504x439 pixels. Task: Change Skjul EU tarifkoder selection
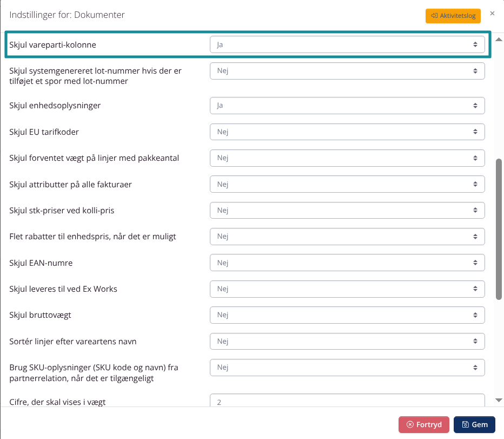click(x=347, y=132)
